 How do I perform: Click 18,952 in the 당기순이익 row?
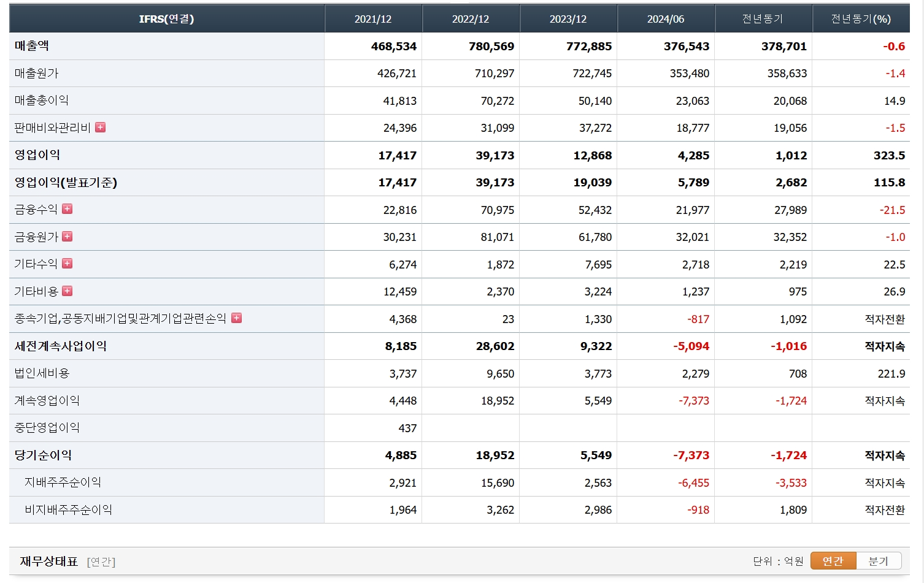pyautogui.click(x=495, y=455)
